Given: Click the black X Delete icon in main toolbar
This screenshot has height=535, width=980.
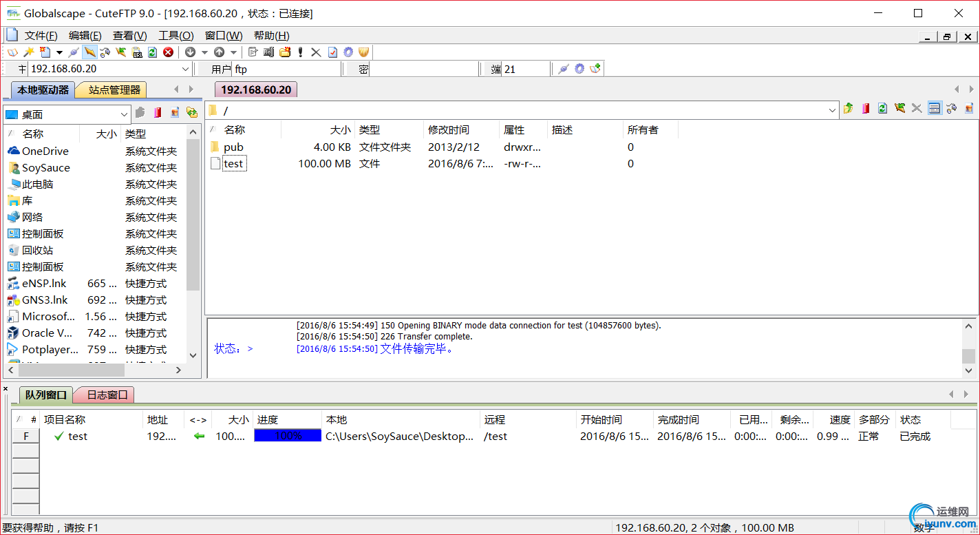Looking at the screenshot, I should pyautogui.click(x=316, y=52).
